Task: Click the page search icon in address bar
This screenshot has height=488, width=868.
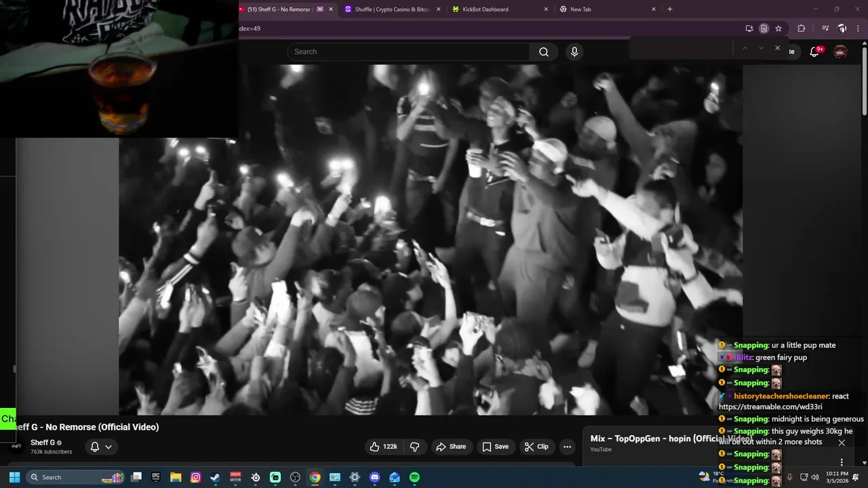Action: pos(764,28)
